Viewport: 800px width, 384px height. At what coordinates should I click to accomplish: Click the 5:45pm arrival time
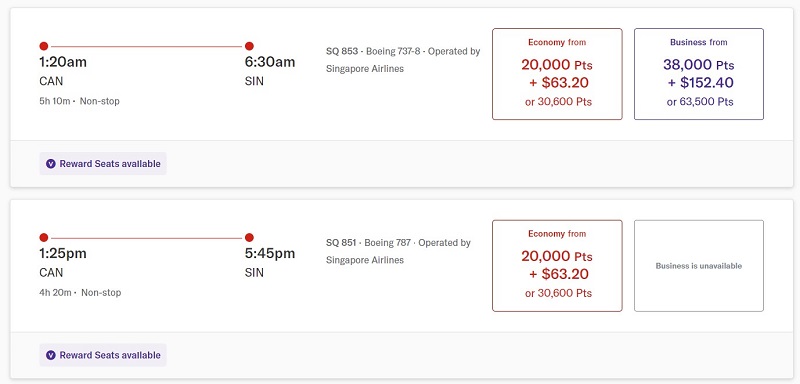[x=270, y=253]
